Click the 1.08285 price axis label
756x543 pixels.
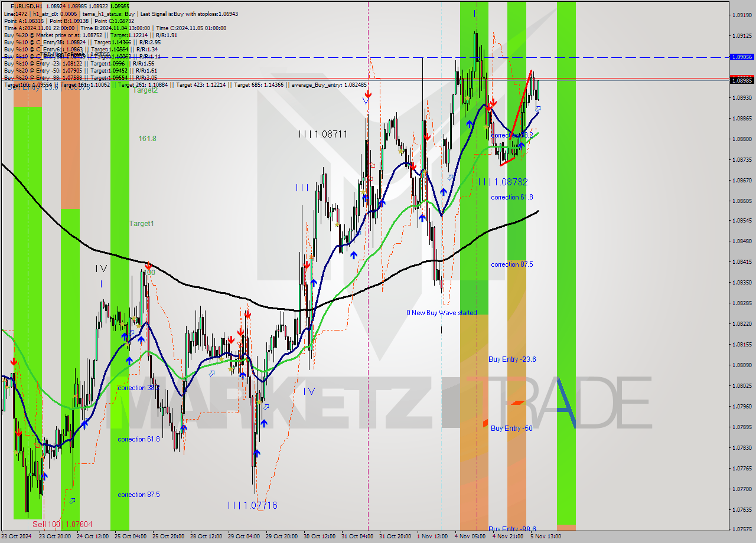742,303
